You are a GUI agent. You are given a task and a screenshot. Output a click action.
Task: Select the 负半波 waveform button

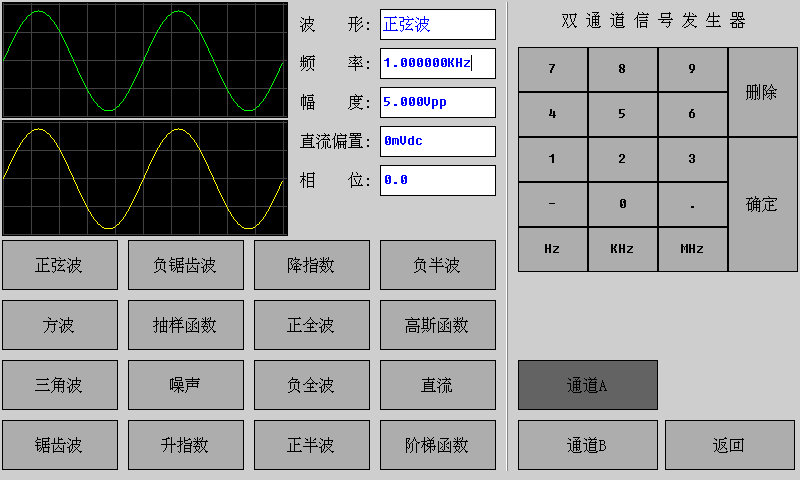[x=438, y=265]
